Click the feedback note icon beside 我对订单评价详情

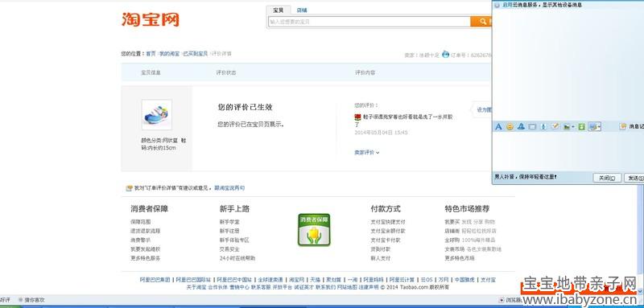click(x=129, y=188)
